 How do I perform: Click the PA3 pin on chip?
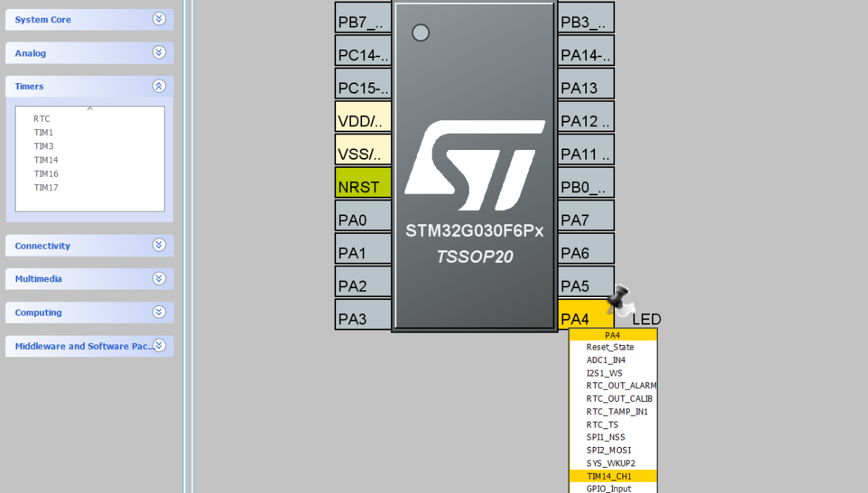363,315
